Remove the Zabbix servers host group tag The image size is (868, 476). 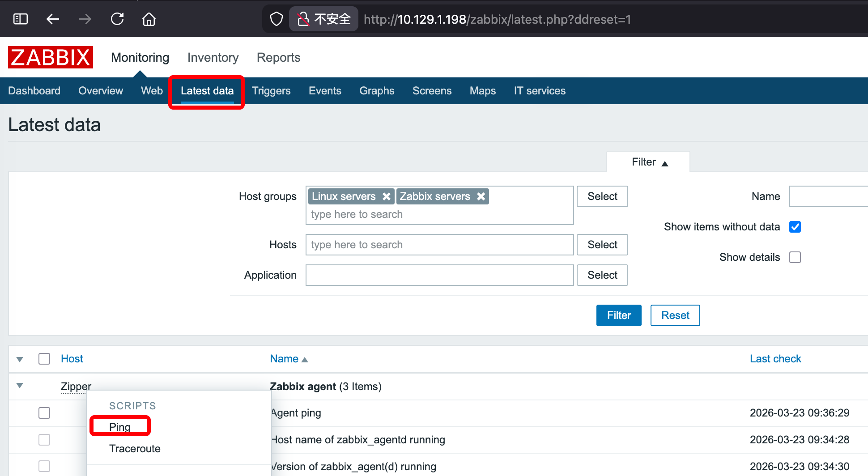481,196
